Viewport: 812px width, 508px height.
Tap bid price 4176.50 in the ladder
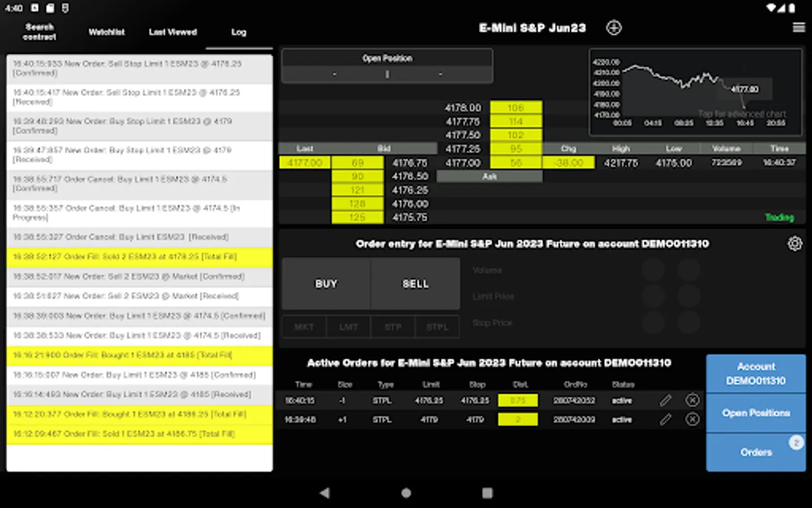click(x=410, y=176)
